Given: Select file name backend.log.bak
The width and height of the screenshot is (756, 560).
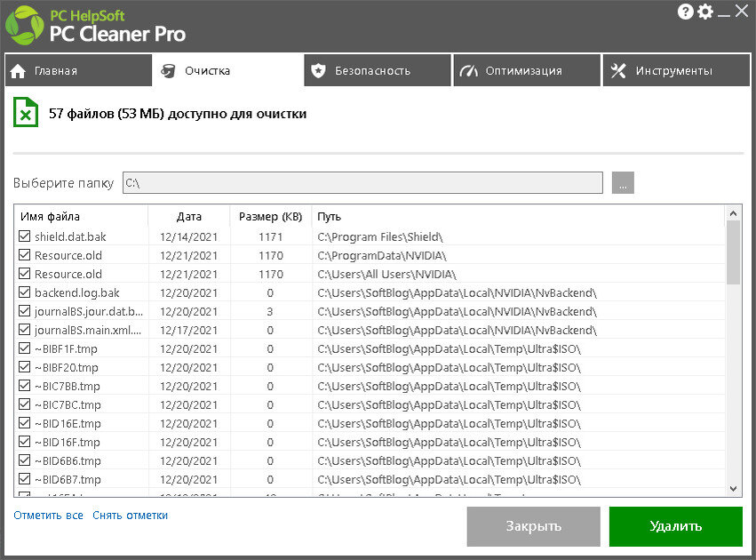Looking at the screenshot, I should click(77, 292).
